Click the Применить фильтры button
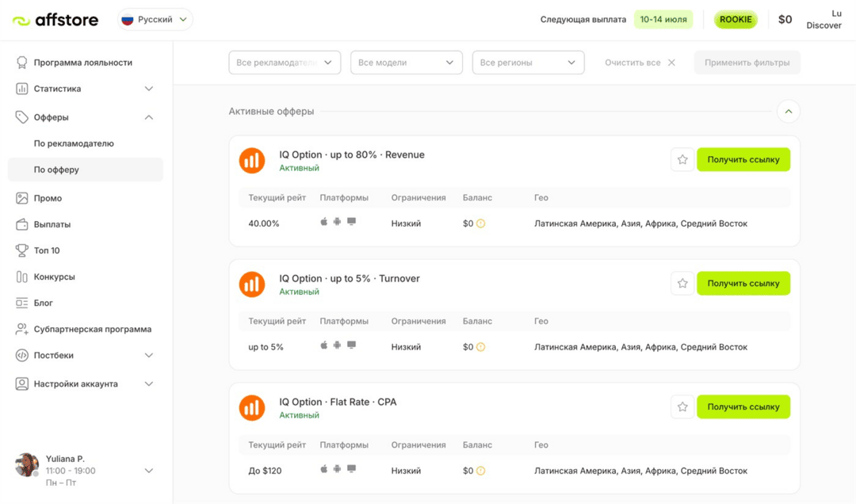Screen dimensions: 856x504 click(747, 63)
